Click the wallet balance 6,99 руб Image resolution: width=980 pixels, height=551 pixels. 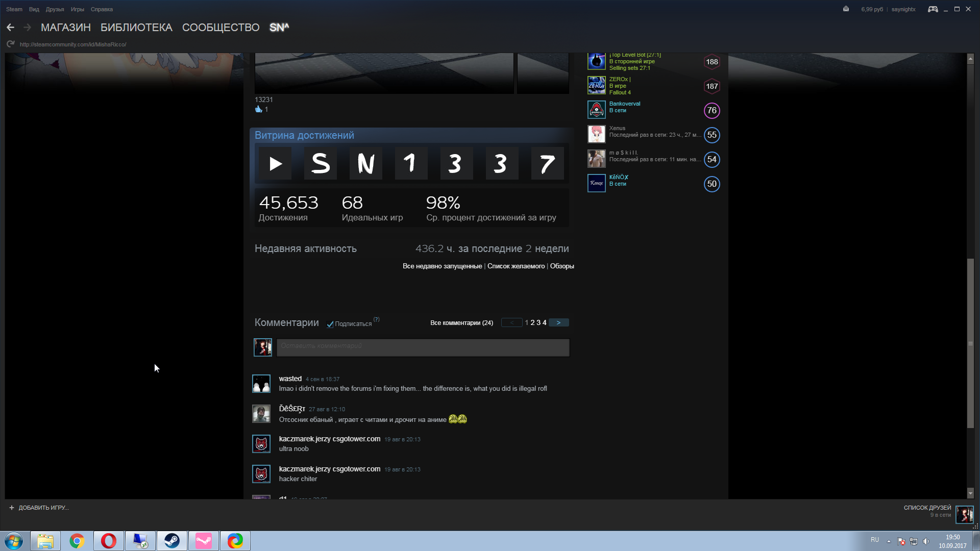coord(872,9)
